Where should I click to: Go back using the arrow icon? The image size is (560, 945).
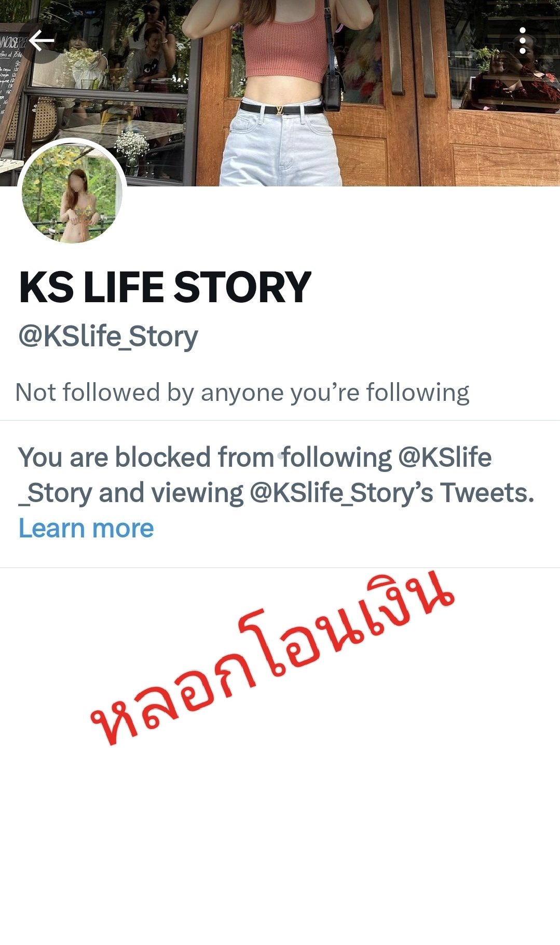tap(42, 41)
